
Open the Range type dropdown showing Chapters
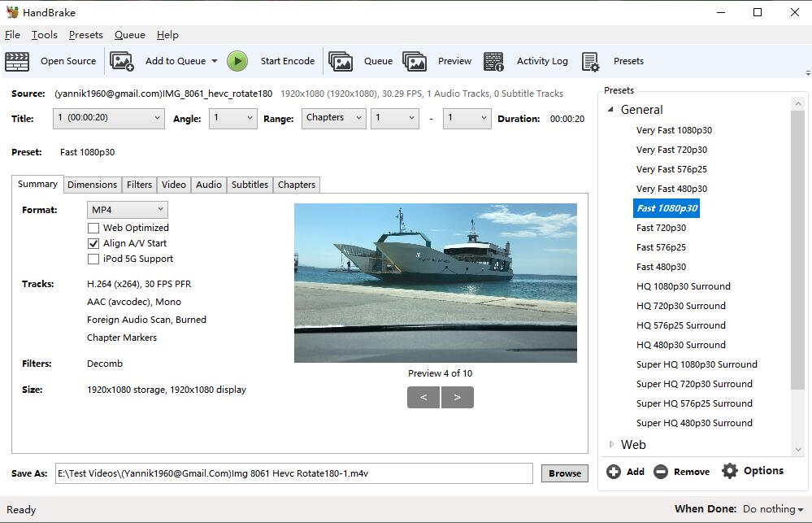click(x=332, y=117)
